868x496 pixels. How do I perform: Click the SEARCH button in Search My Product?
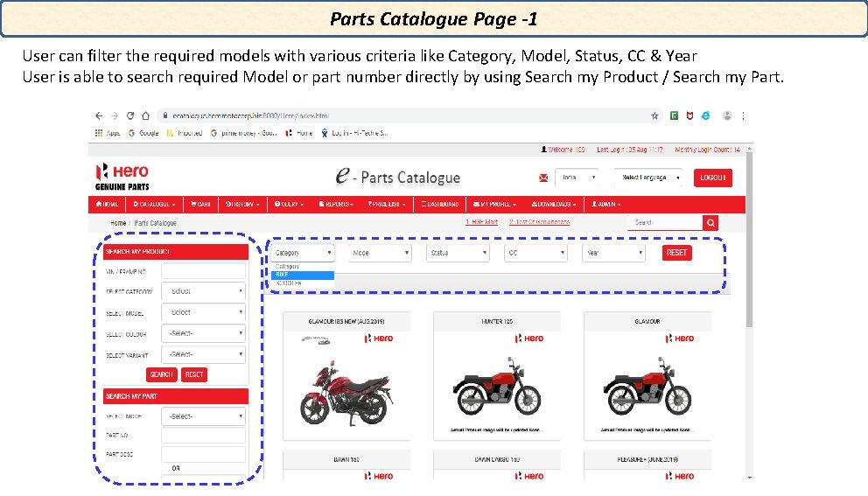(162, 374)
